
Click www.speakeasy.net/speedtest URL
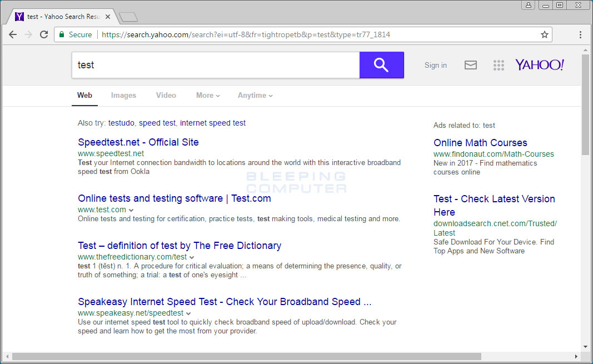click(x=131, y=313)
